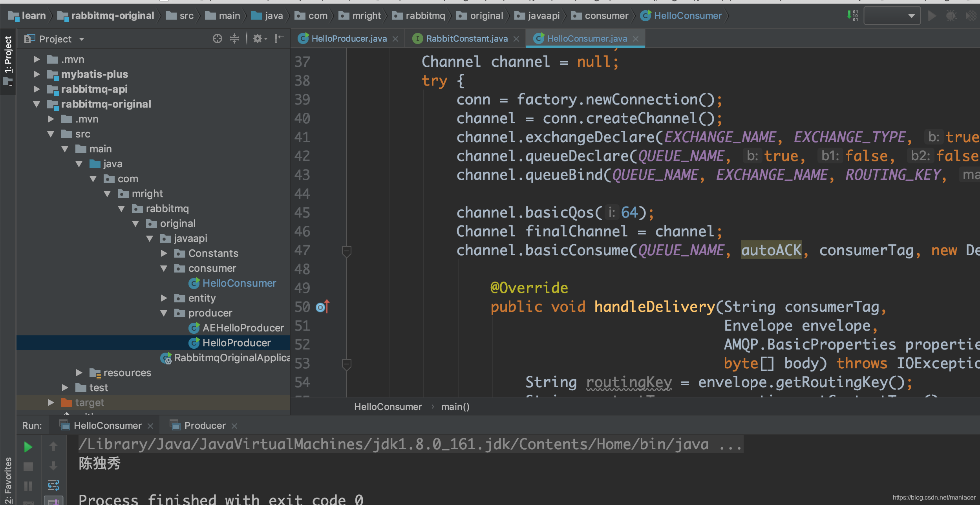
Task: Click the JDK java command line in console
Action: 410,444
